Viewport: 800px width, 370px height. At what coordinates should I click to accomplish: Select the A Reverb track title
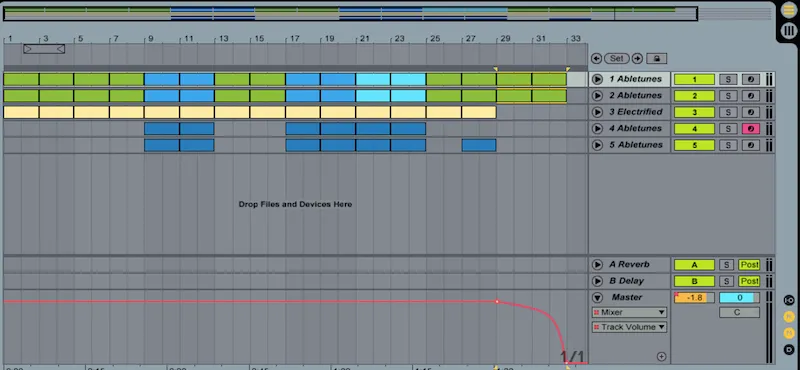pyautogui.click(x=629, y=264)
